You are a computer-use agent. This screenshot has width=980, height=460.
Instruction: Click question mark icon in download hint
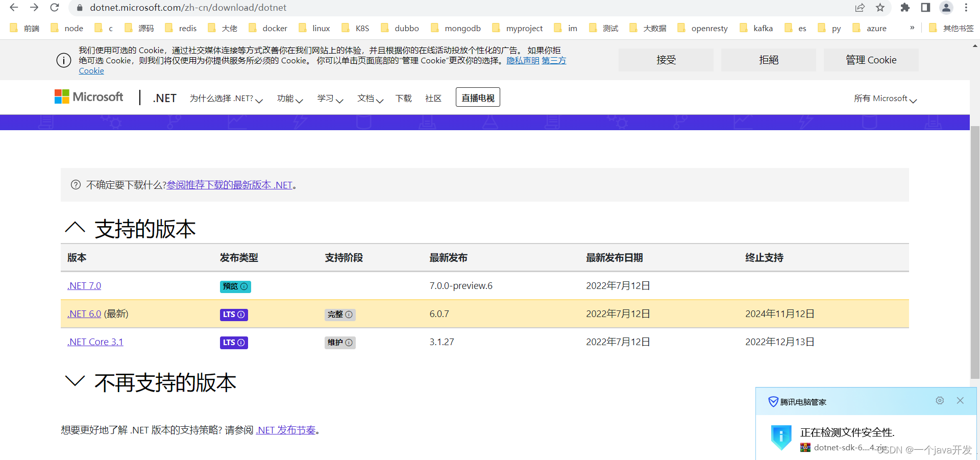tap(76, 185)
